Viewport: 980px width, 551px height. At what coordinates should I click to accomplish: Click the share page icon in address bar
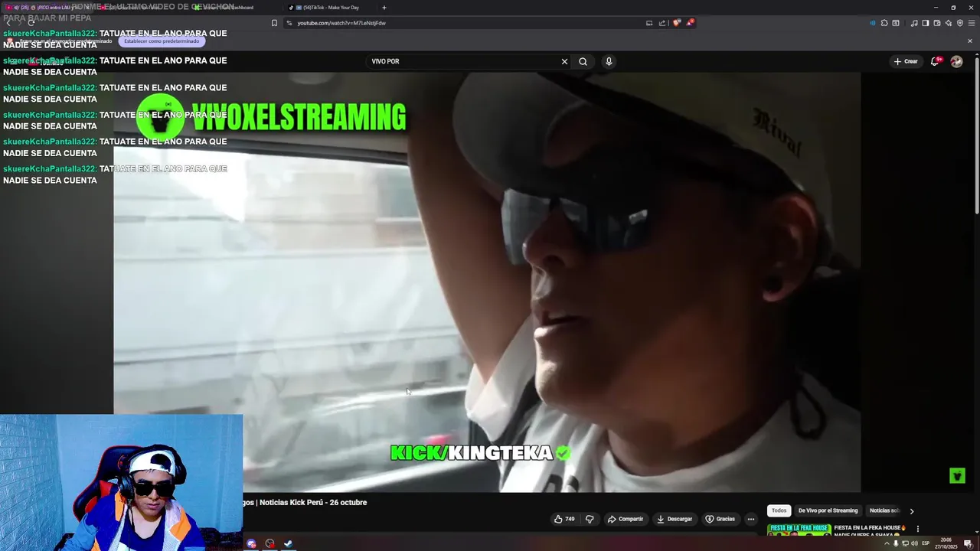click(x=662, y=23)
